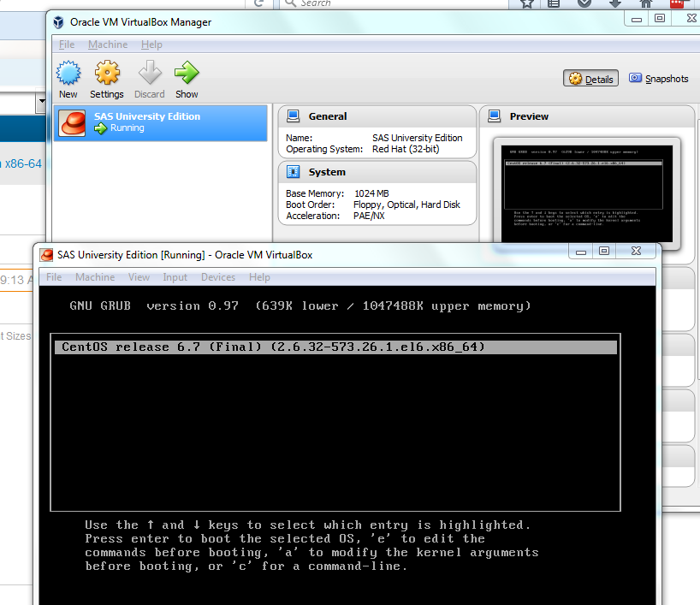Click the General section header

click(x=377, y=116)
